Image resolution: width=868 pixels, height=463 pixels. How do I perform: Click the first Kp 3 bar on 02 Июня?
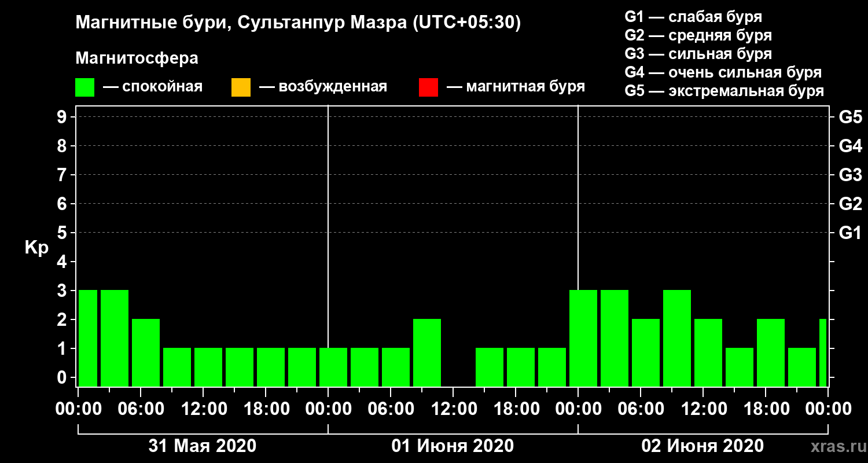point(583,338)
